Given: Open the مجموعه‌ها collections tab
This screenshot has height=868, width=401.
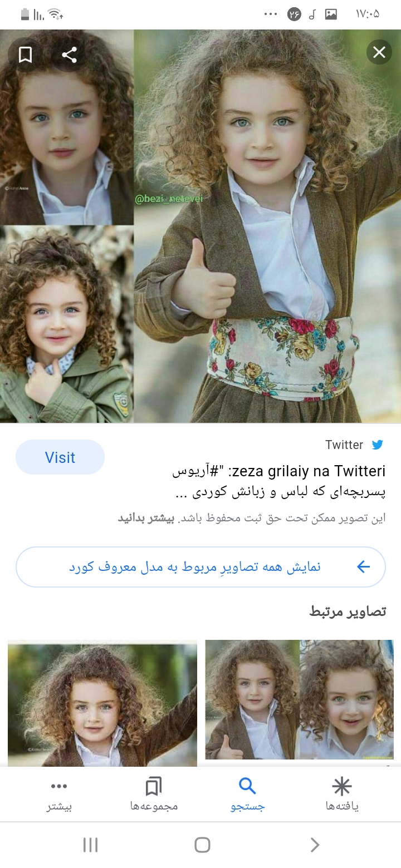Looking at the screenshot, I should pyautogui.click(x=154, y=795).
